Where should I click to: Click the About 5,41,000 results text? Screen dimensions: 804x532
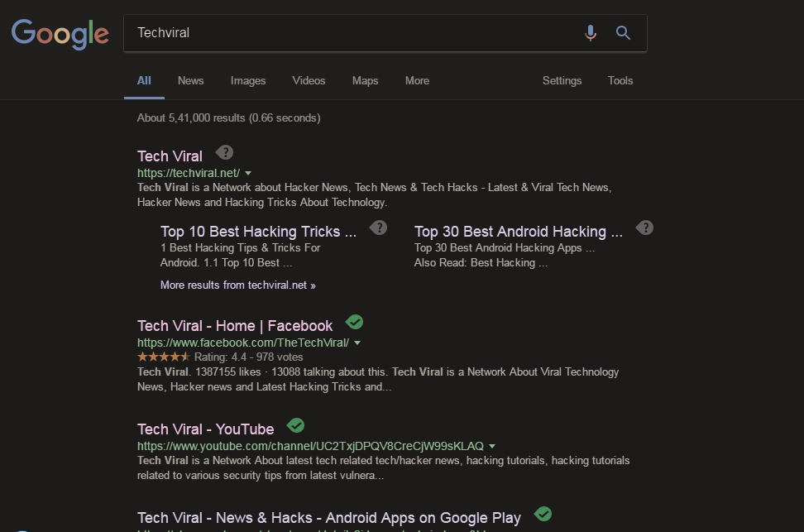(228, 118)
